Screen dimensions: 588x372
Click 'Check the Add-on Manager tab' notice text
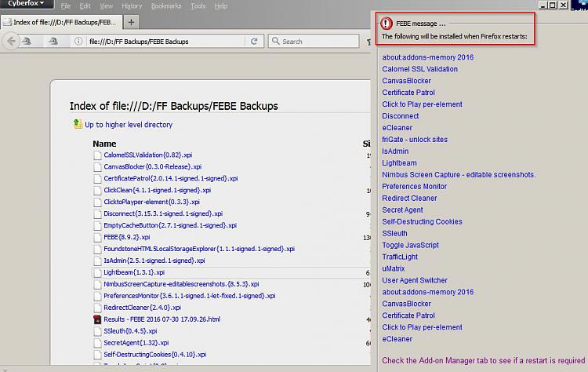click(x=484, y=361)
